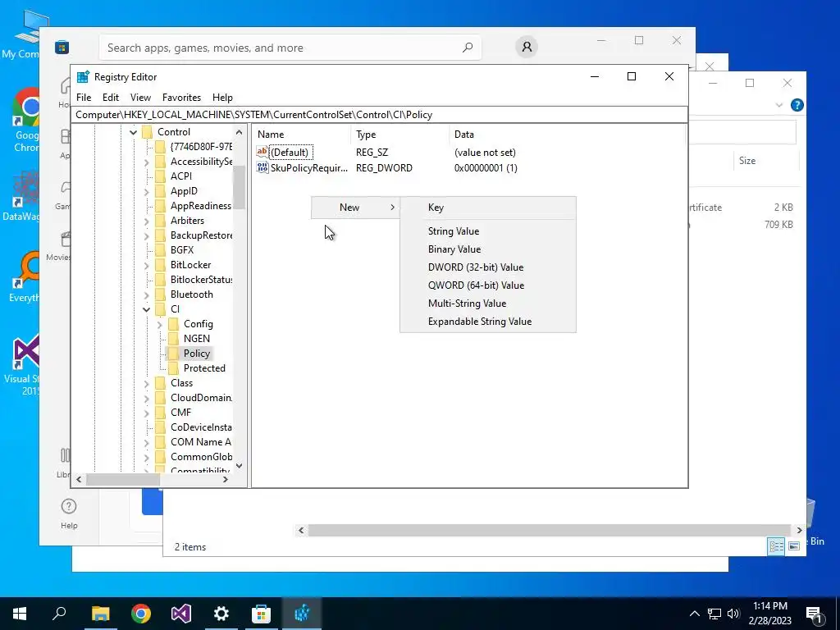Choose DWORD (32-bit) Value from the submenu
Image resolution: width=840 pixels, height=630 pixels.
tap(488, 267)
